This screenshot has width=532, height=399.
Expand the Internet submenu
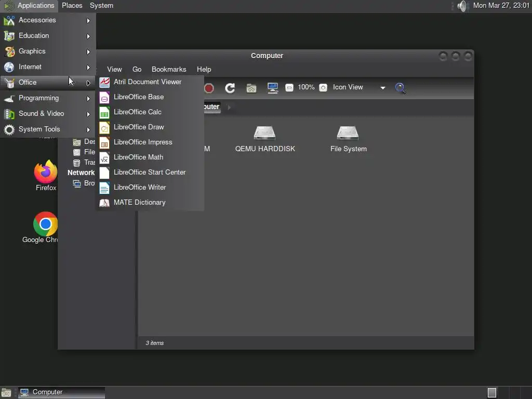point(48,67)
